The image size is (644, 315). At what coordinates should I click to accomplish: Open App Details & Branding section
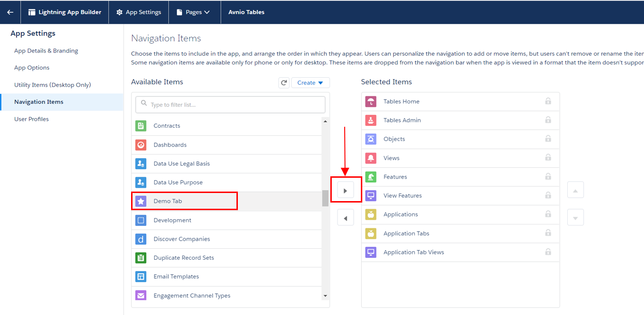click(x=46, y=51)
